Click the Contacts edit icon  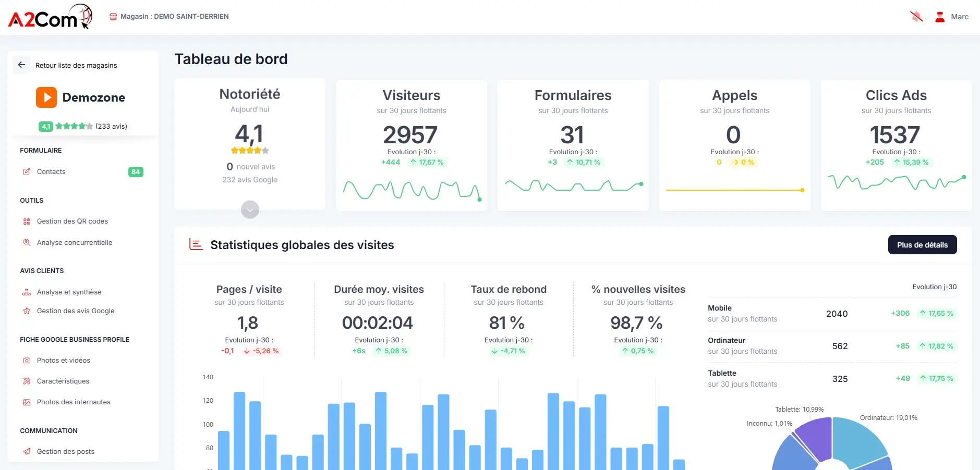tap(27, 171)
